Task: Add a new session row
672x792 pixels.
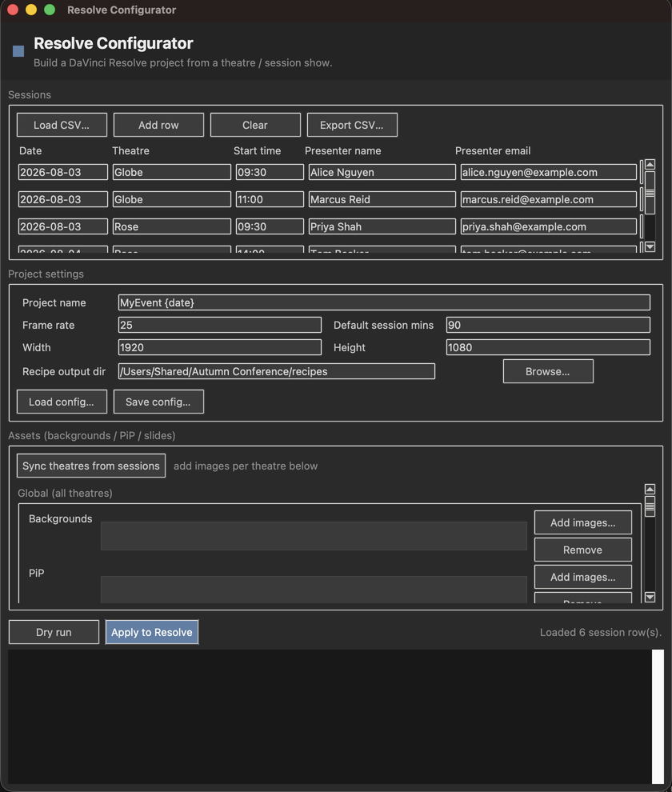Action: point(158,125)
